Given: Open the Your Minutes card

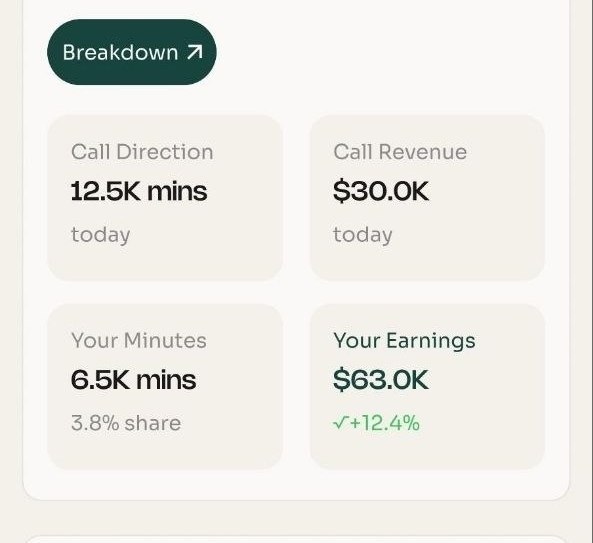Looking at the screenshot, I should click(165, 386).
